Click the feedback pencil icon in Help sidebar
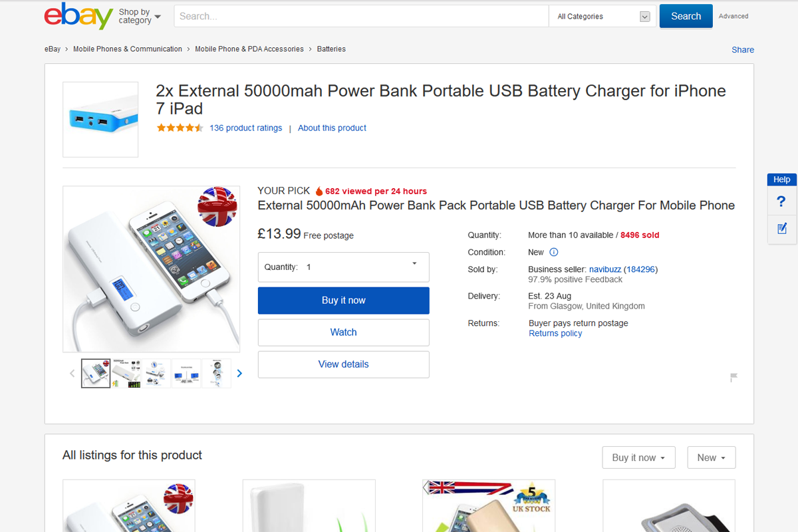Image resolution: width=798 pixels, height=532 pixels. coord(781,229)
